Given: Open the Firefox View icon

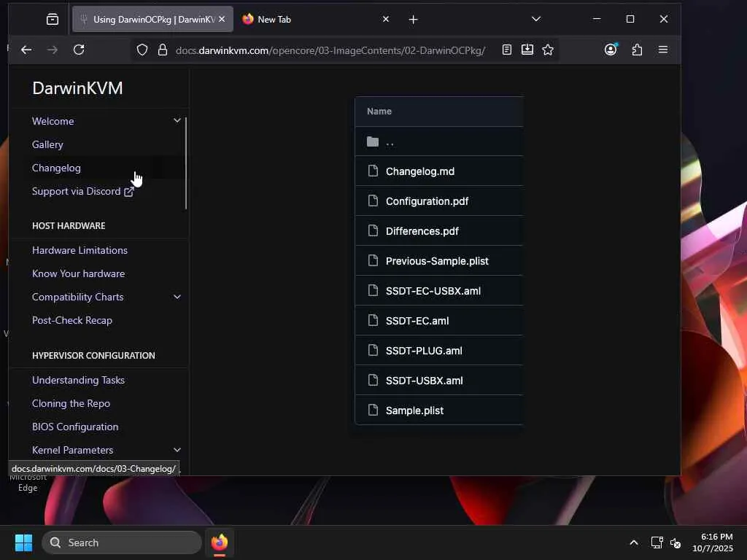Looking at the screenshot, I should [x=53, y=19].
